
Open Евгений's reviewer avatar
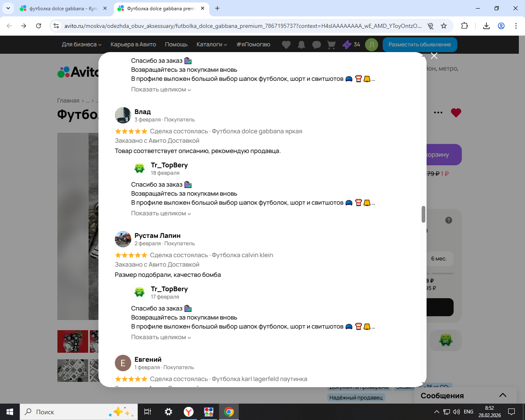(123, 363)
